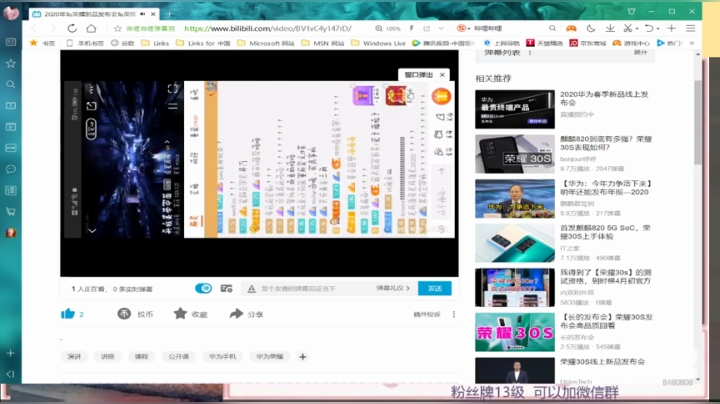The height and width of the screenshot is (404, 720).
Task: Open the Links bookmark folder
Action: [155, 43]
